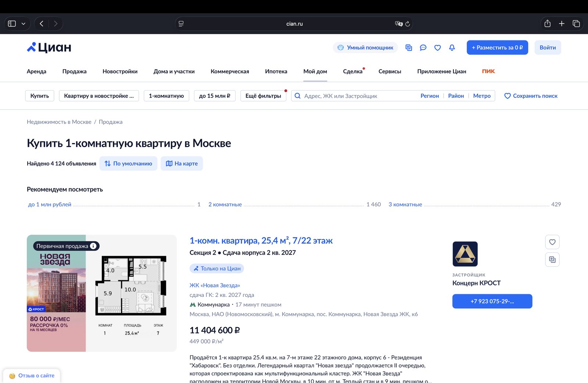Image resolution: width=588 pixels, height=383 pixels.
Task: Open the Аренда menu
Action: click(36, 71)
